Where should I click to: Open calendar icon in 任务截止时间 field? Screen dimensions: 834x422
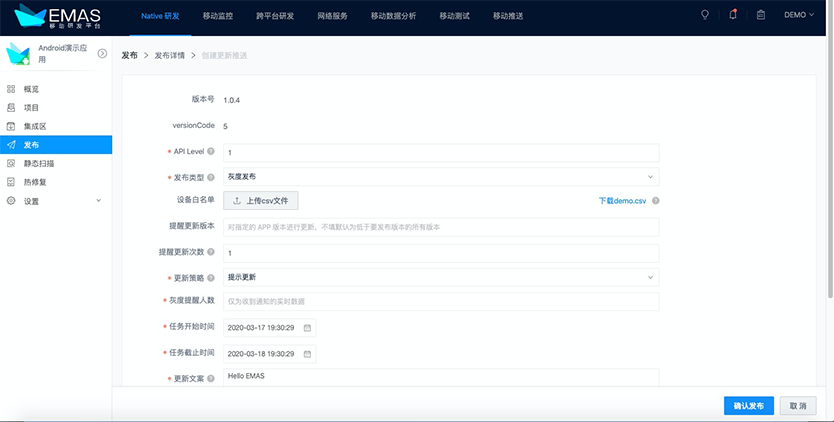click(x=307, y=353)
